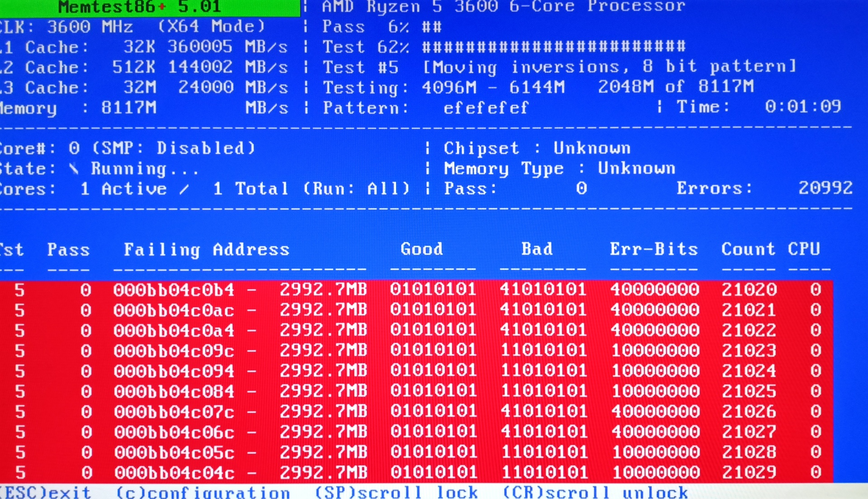This screenshot has height=499, width=868.
Task: Click the error count 21029
Action: (749, 472)
